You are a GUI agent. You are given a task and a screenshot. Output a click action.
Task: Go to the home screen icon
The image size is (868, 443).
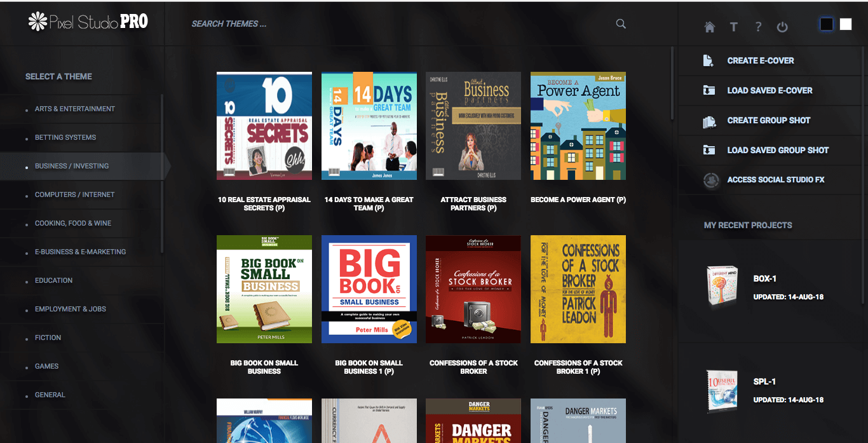tap(710, 27)
